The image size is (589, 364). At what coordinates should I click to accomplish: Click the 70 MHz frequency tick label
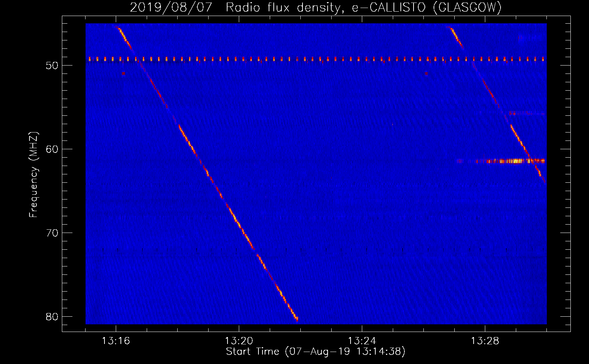(x=52, y=233)
